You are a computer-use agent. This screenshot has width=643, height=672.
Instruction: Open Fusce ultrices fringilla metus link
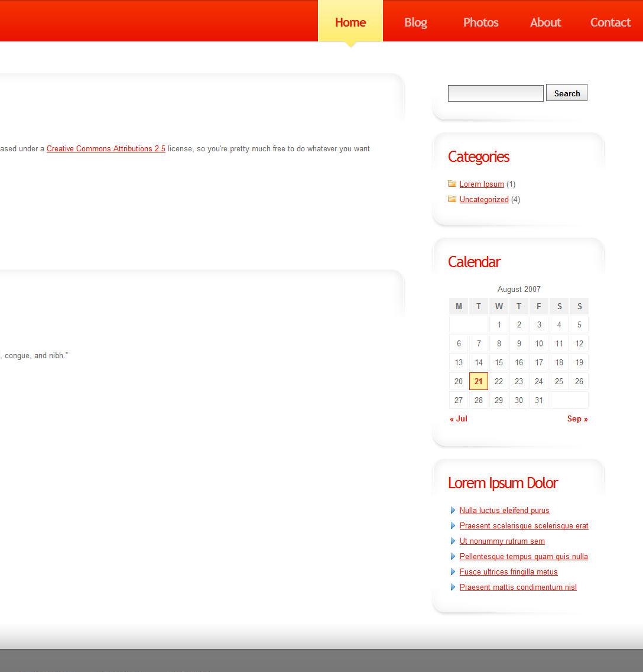[x=508, y=572]
